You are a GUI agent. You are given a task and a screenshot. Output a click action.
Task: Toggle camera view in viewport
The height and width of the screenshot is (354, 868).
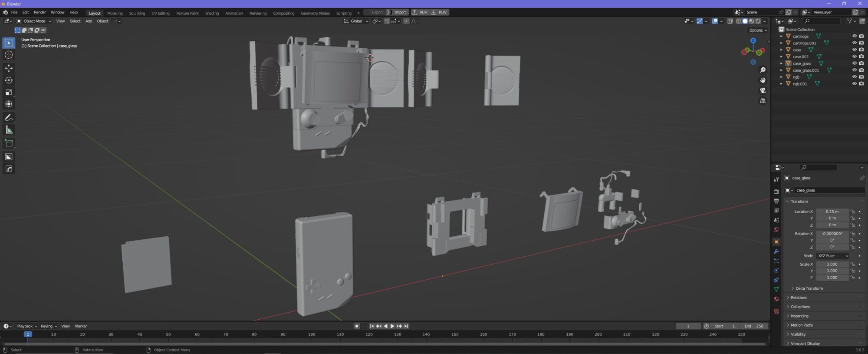[763, 91]
